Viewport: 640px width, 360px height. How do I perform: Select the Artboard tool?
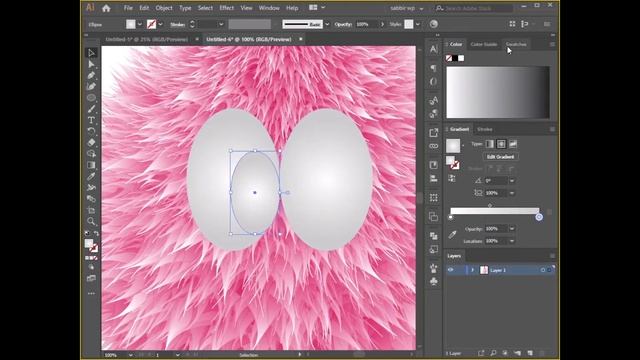pyautogui.click(x=91, y=210)
